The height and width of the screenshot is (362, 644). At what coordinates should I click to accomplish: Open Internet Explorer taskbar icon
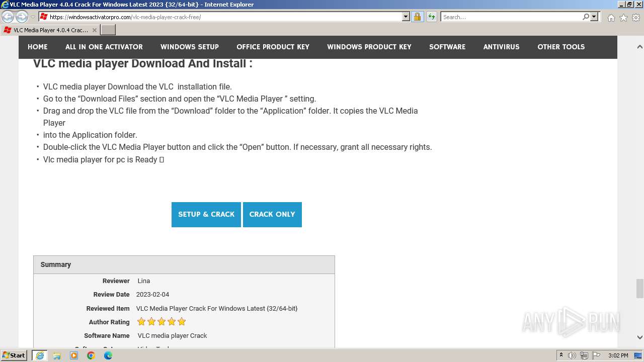pos(40,355)
